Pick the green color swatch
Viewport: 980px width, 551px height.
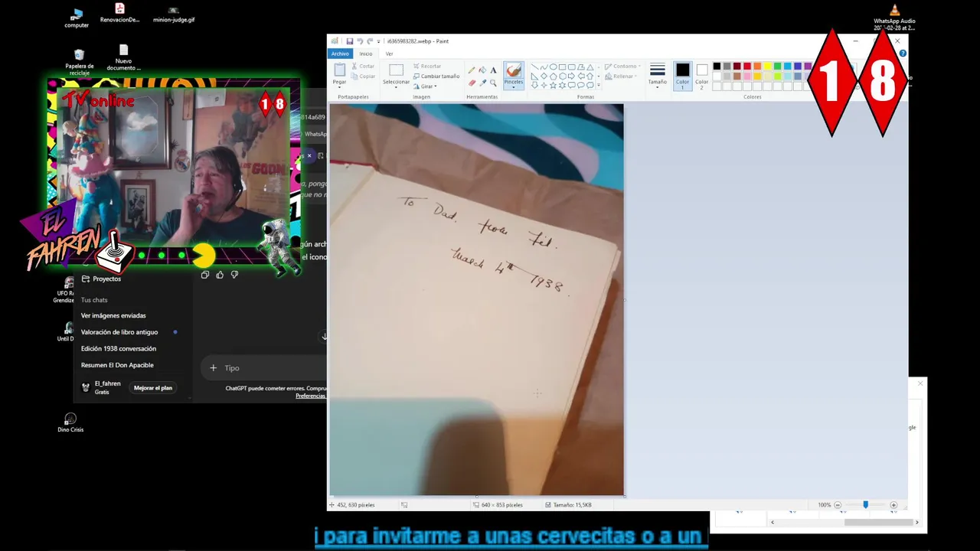tap(777, 67)
